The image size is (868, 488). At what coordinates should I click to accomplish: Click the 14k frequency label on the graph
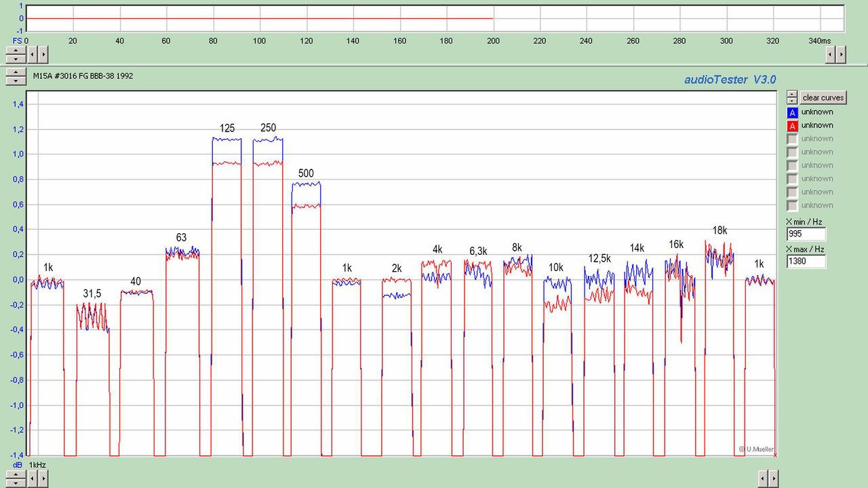point(637,248)
